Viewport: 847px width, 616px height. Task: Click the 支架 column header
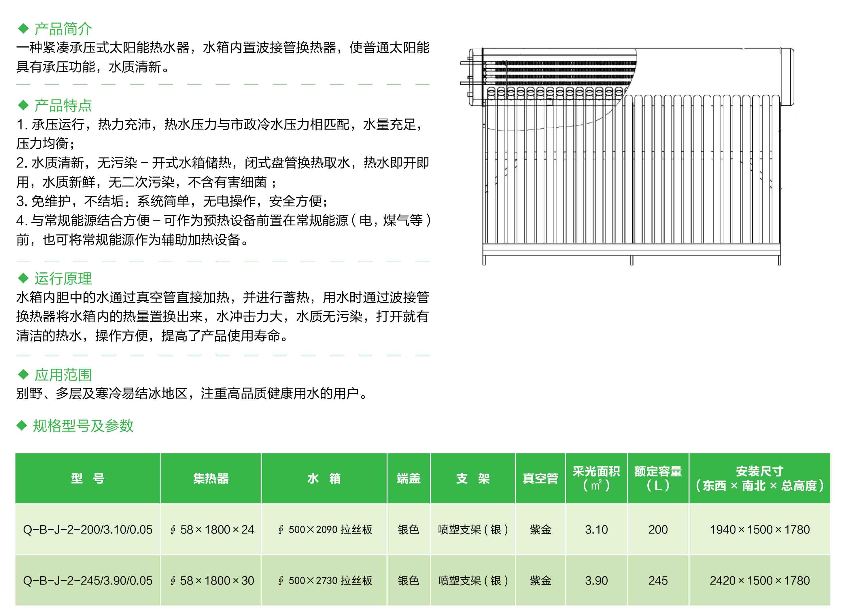[x=472, y=478]
